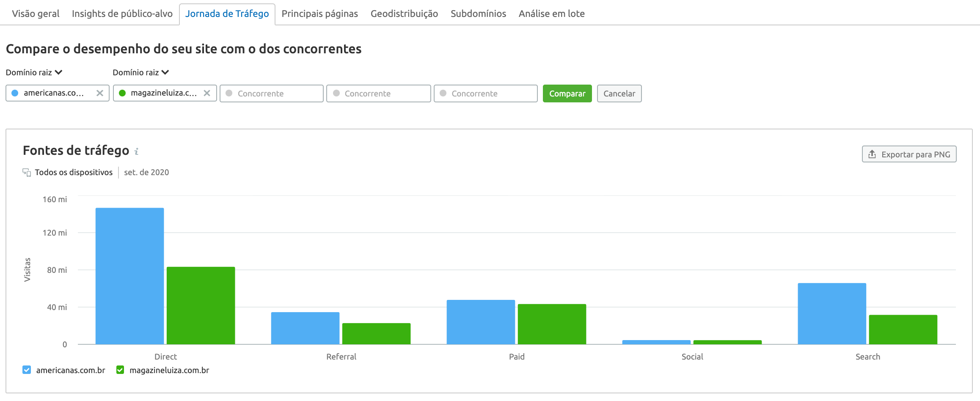Select the Jornada de Tráfego tab
This screenshot has height=401, width=980.
click(227, 14)
